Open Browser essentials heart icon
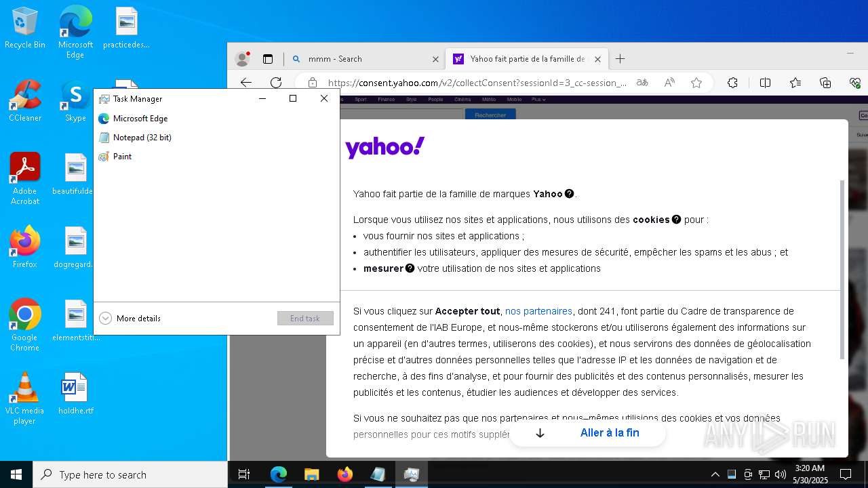This screenshot has height=488, width=868. [855, 83]
